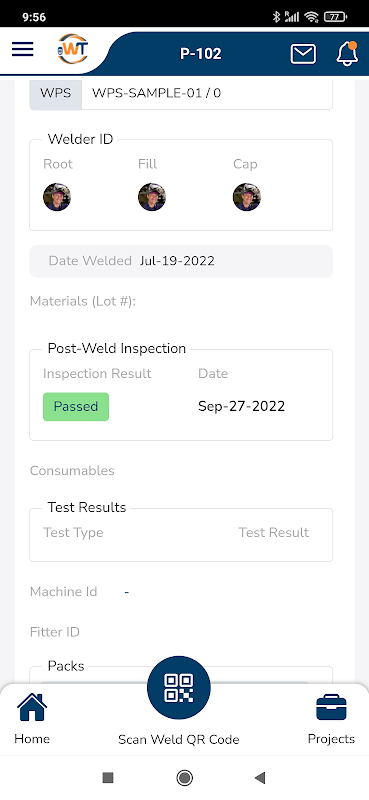Tap Android recent apps square
Screen dimensions: 369x800
pos(108,778)
